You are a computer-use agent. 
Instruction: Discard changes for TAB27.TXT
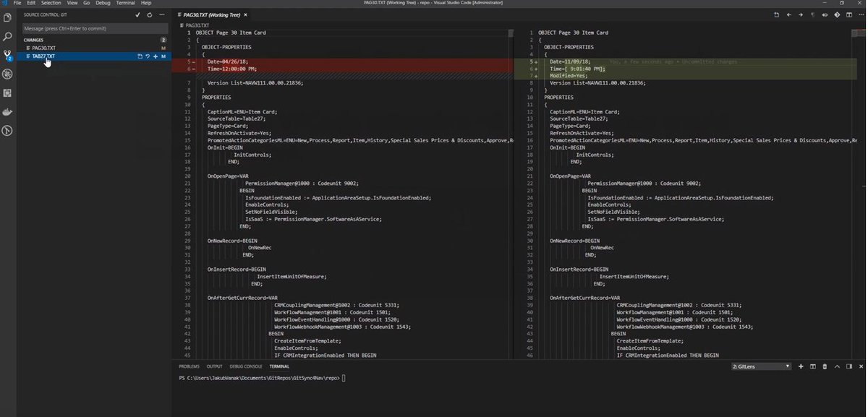(148, 56)
